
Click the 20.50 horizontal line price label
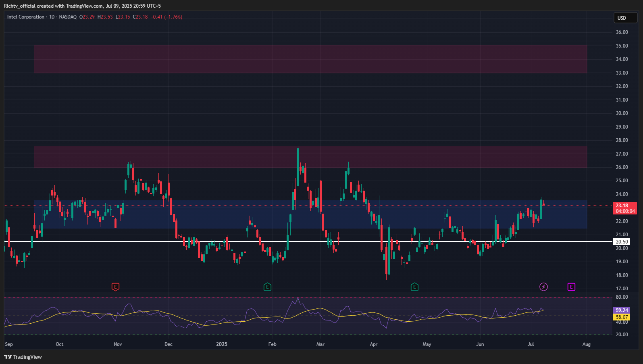(621, 242)
